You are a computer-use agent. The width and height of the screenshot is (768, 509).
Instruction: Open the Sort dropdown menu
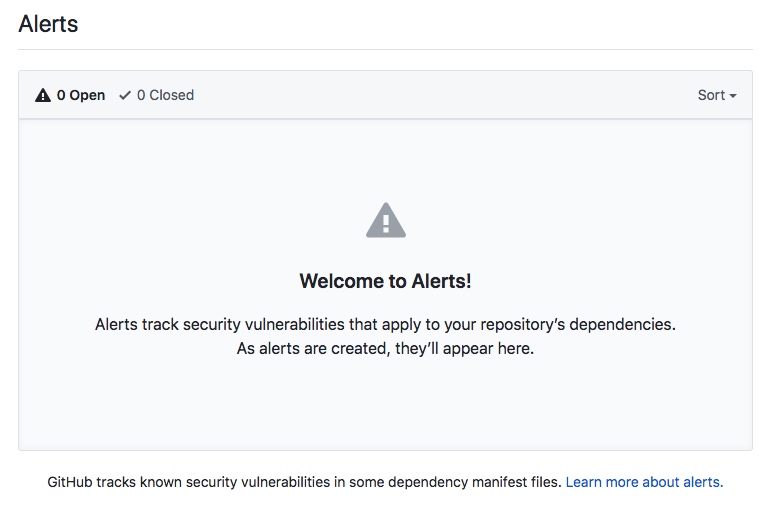717,95
